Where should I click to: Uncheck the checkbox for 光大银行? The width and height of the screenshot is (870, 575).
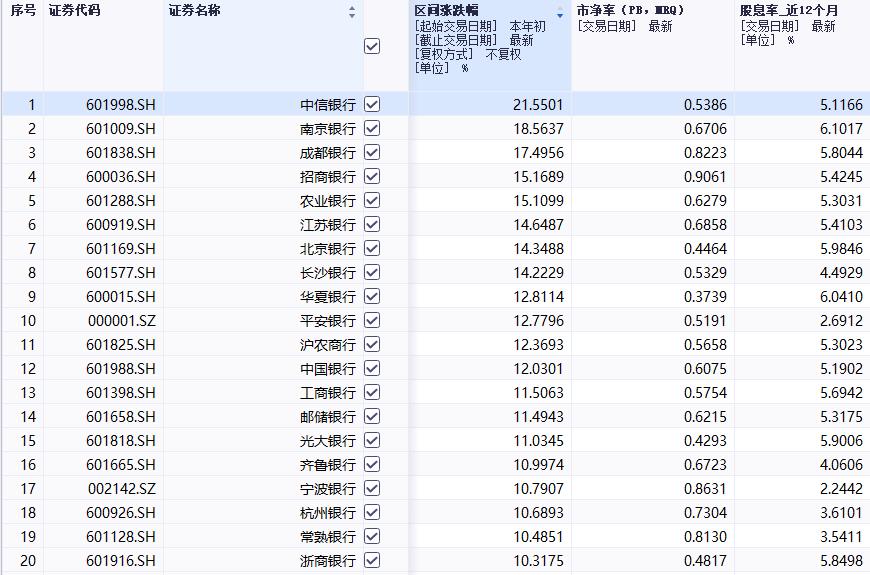click(372, 440)
